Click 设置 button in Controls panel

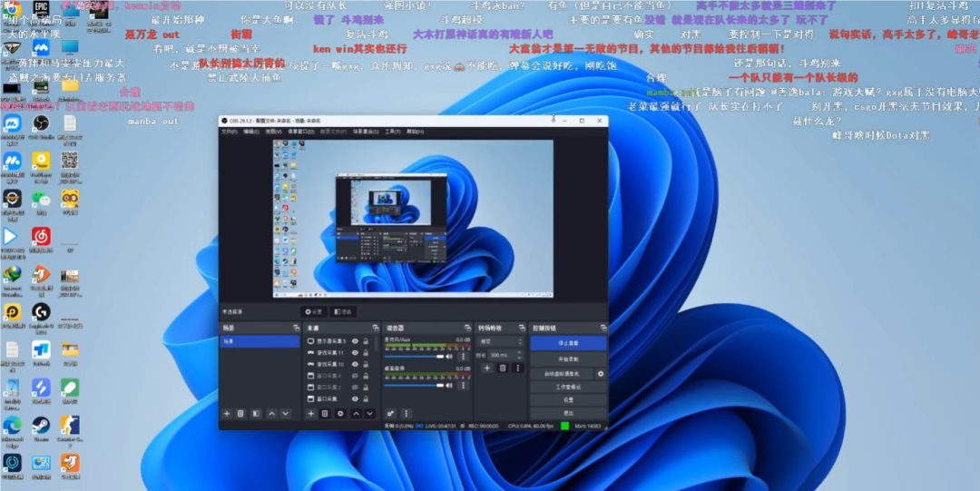pos(568,400)
